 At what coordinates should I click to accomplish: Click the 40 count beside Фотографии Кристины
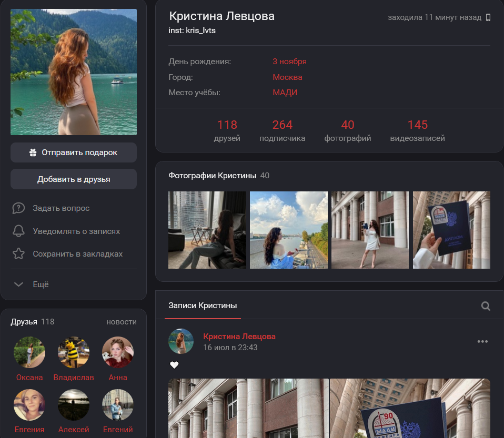pyautogui.click(x=265, y=176)
